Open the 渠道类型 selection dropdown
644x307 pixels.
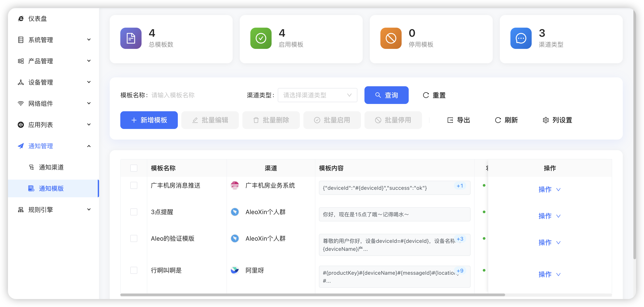[317, 95]
